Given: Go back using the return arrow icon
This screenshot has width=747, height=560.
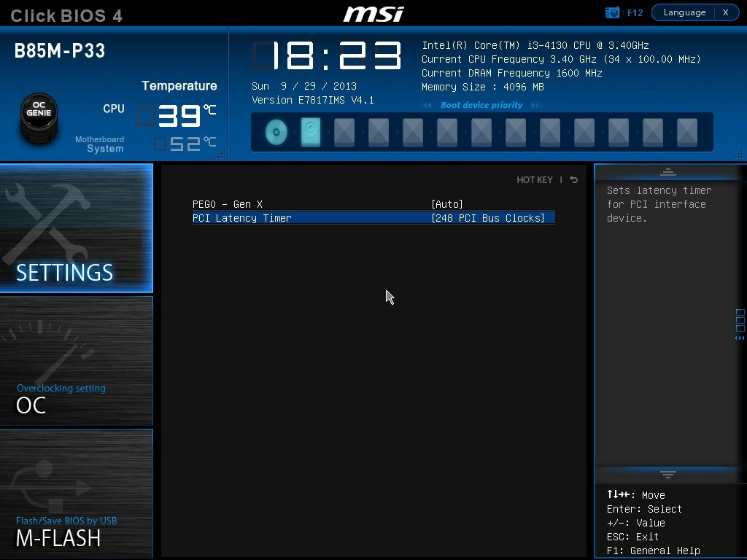Looking at the screenshot, I should pyautogui.click(x=574, y=180).
